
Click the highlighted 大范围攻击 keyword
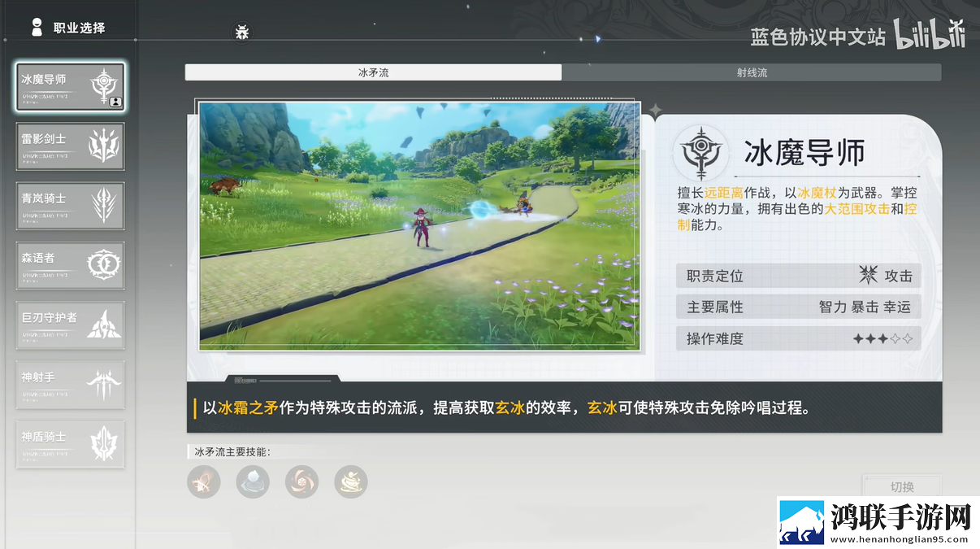(x=856, y=209)
